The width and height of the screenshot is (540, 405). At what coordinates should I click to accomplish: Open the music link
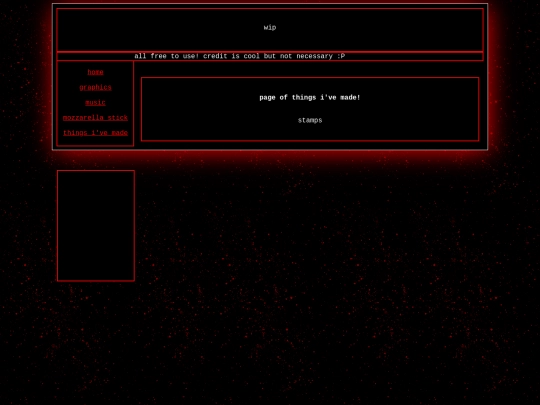pyautogui.click(x=95, y=102)
